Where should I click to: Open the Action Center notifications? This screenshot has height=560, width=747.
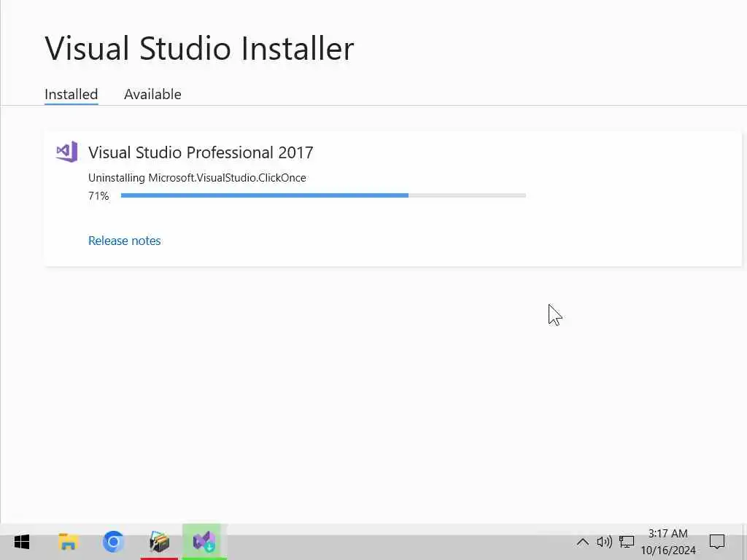(717, 542)
